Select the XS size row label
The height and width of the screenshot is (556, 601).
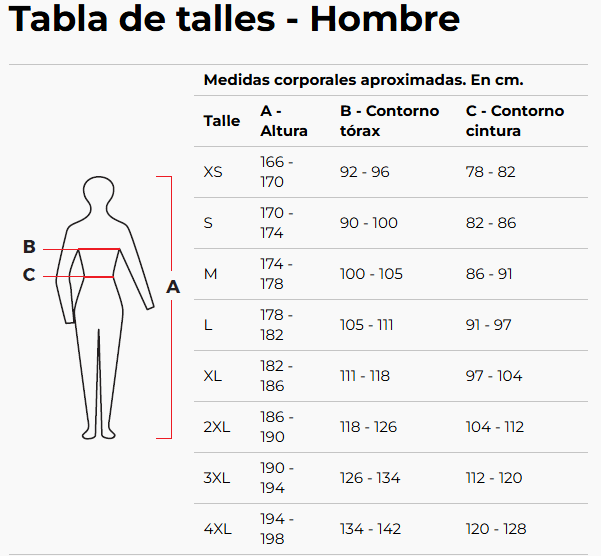213,172
